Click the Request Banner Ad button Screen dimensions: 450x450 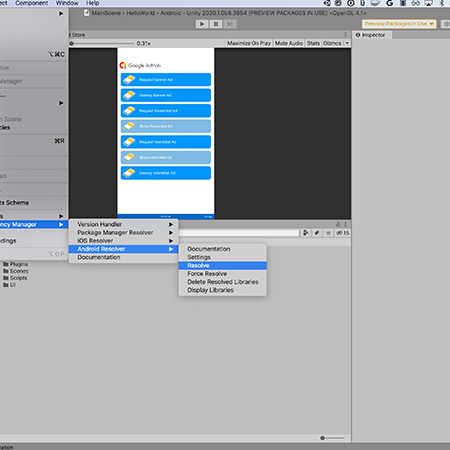[166, 80]
